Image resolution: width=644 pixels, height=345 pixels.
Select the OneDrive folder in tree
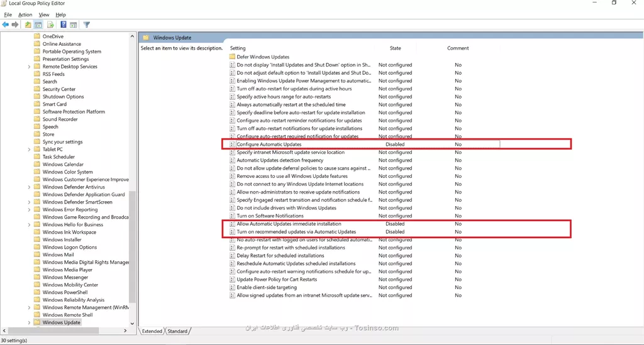53,36
